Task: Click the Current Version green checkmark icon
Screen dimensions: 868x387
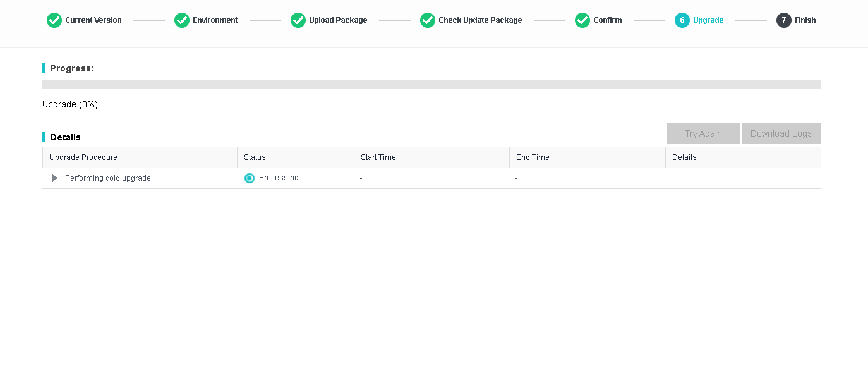Action: [x=54, y=20]
